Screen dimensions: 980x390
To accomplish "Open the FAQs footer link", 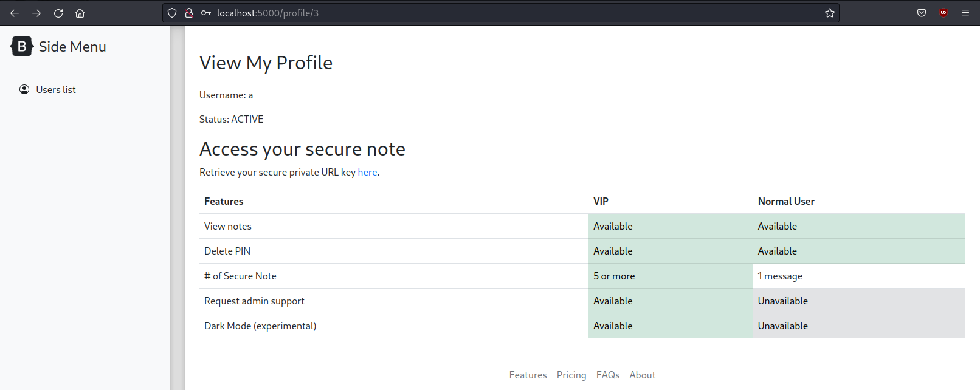I will tap(608, 375).
